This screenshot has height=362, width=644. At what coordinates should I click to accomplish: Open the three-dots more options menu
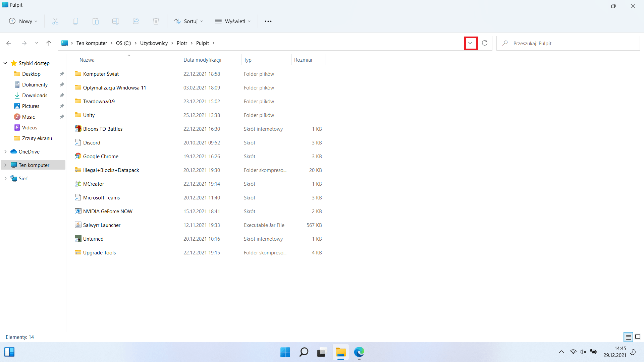268,21
